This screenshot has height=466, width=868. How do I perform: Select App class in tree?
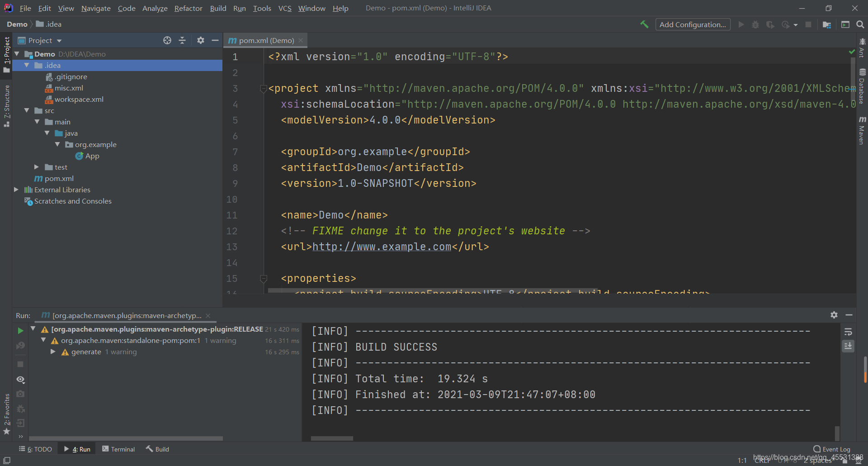click(x=87, y=156)
